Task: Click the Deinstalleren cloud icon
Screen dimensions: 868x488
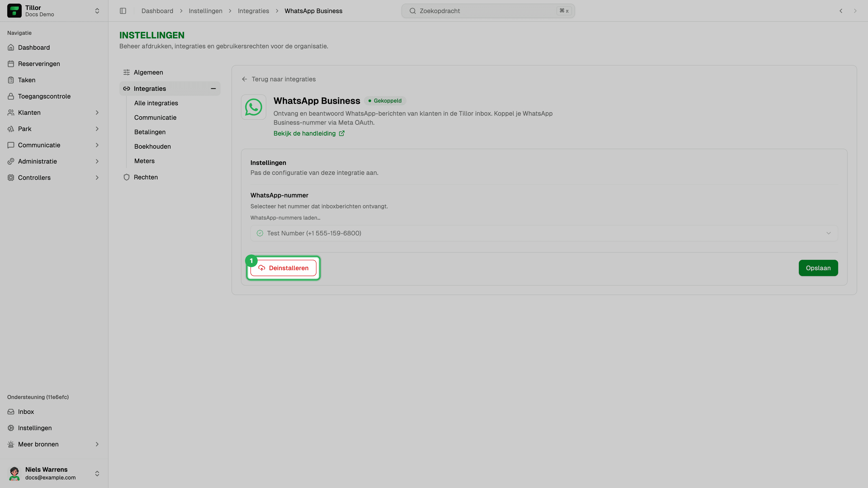Action: click(x=262, y=268)
